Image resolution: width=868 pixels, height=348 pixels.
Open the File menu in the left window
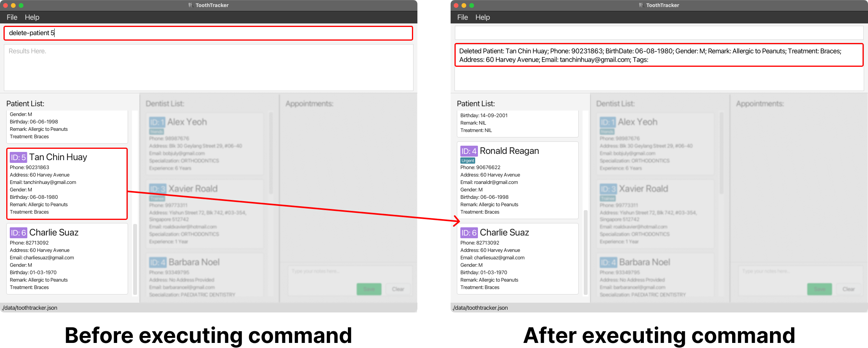[12, 17]
